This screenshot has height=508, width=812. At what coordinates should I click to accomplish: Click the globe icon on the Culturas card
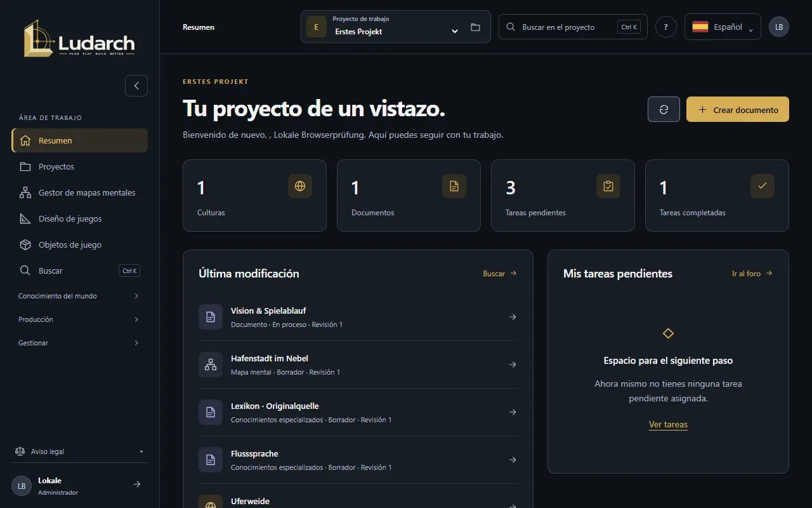[x=300, y=186]
